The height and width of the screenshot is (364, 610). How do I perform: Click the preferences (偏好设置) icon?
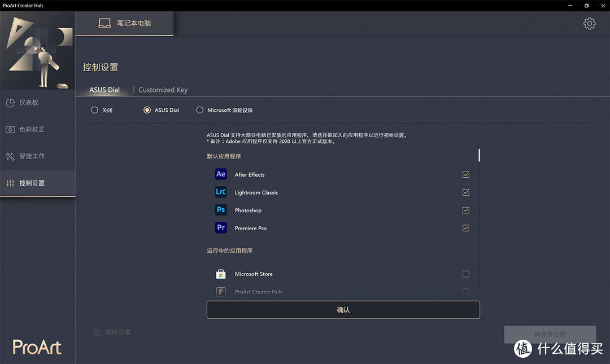[97, 332]
